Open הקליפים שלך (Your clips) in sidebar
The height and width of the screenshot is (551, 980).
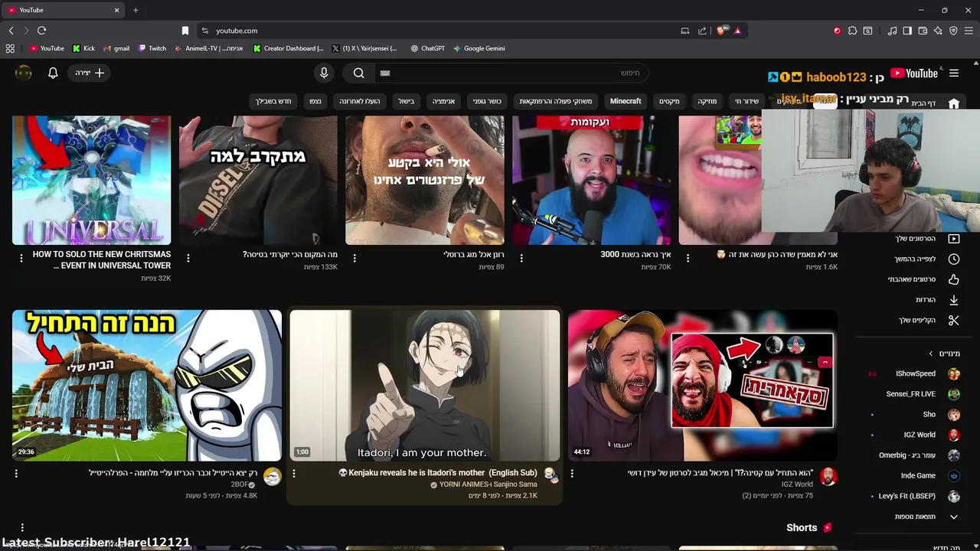pos(927,320)
